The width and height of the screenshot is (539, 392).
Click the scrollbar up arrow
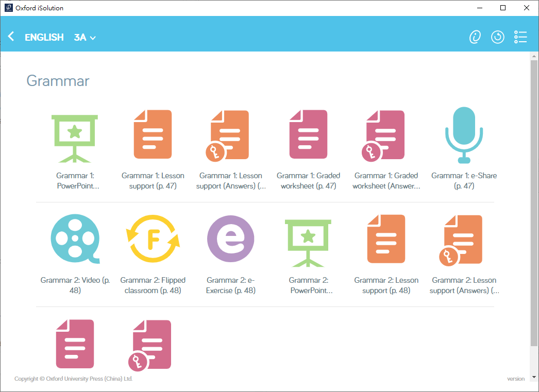(533, 56)
